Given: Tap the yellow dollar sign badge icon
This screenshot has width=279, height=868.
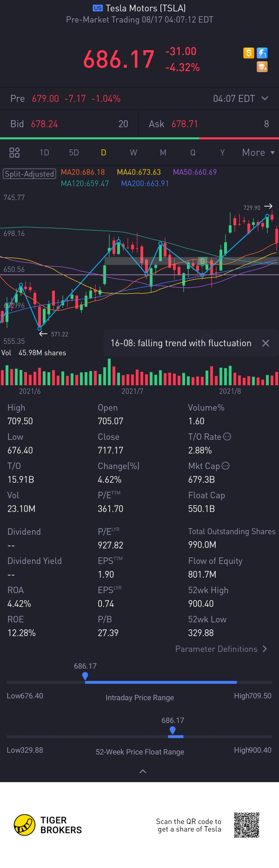Looking at the screenshot, I should [248, 53].
